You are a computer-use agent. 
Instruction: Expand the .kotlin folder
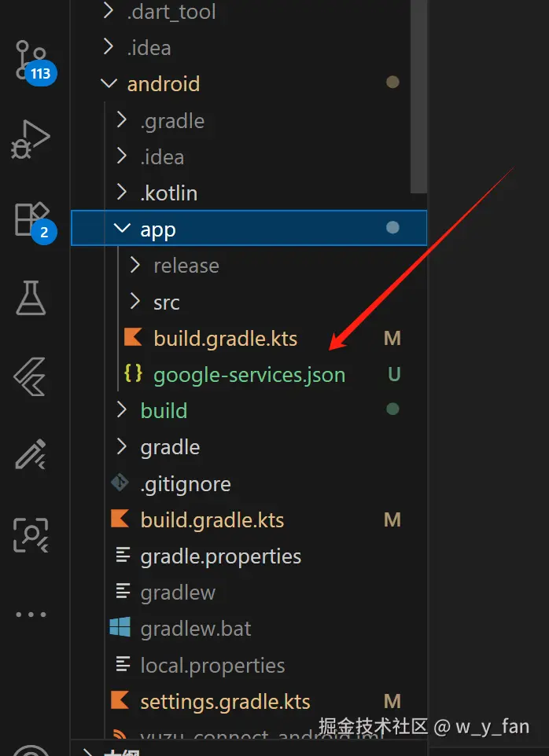click(168, 193)
